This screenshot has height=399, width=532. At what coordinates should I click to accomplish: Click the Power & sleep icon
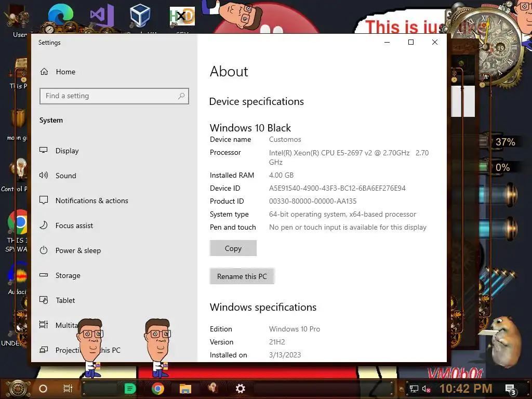tap(44, 250)
